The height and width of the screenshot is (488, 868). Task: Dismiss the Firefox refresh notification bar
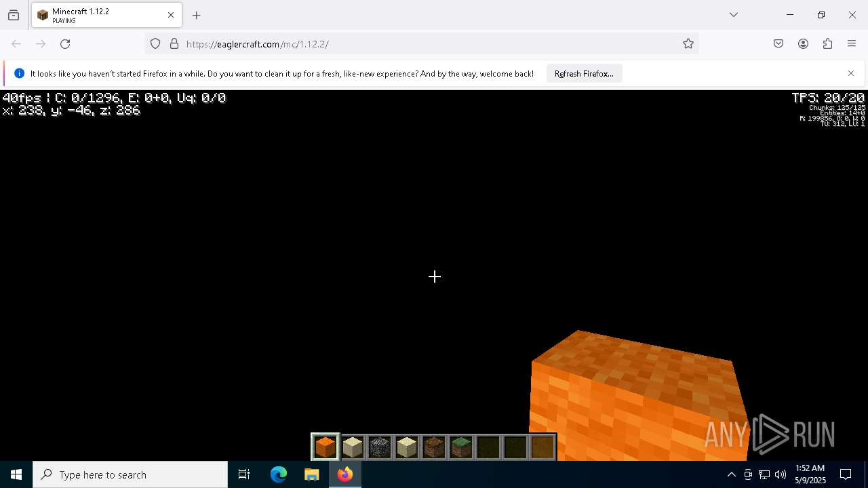(x=851, y=73)
